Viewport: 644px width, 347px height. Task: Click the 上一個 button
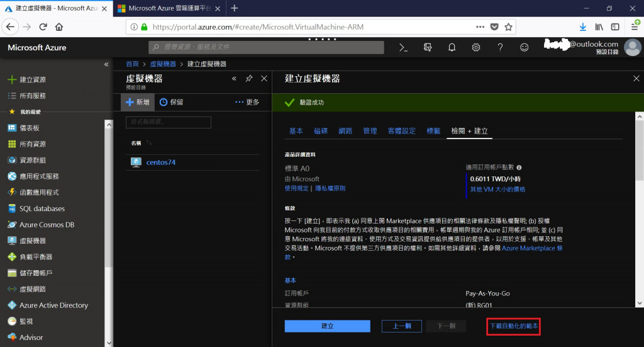(x=402, y=326)
